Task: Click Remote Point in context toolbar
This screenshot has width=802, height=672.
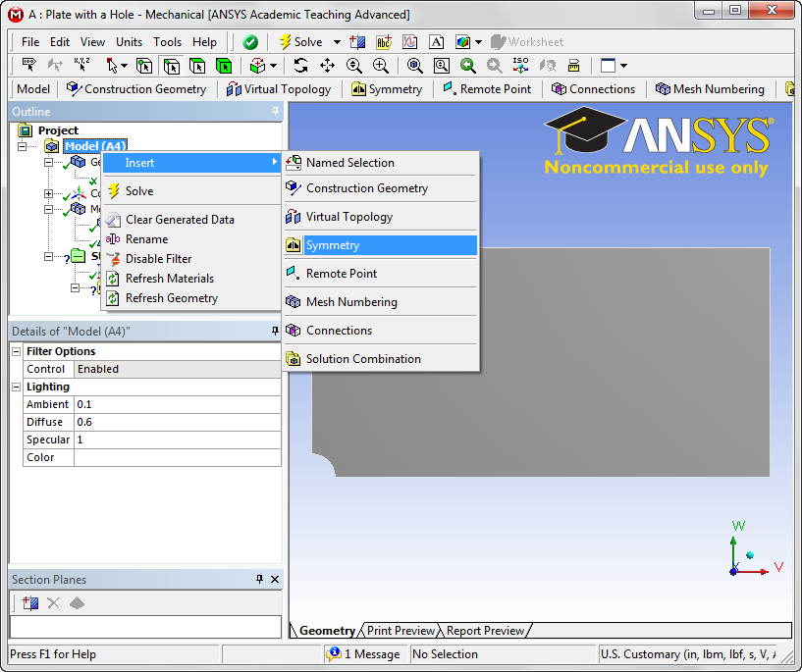Action: tap(488, 89)
